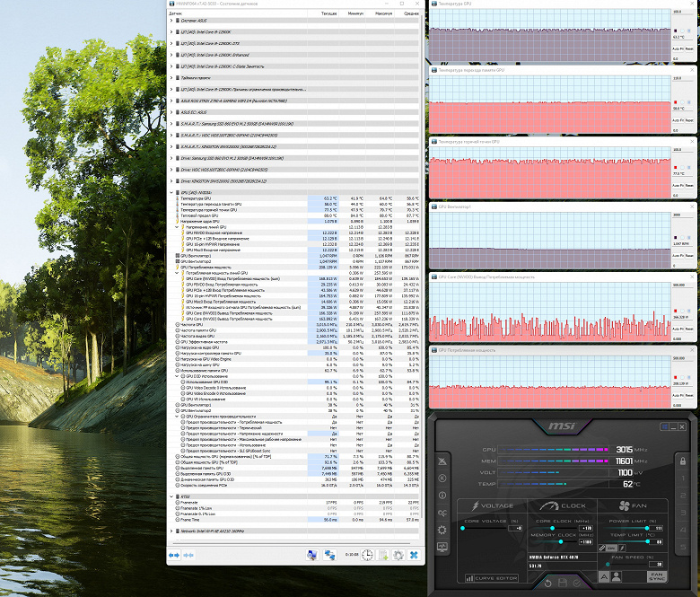The image size is (700, 597).
Task: Select Afterburner profile slot 1
Action: [683, 478]
